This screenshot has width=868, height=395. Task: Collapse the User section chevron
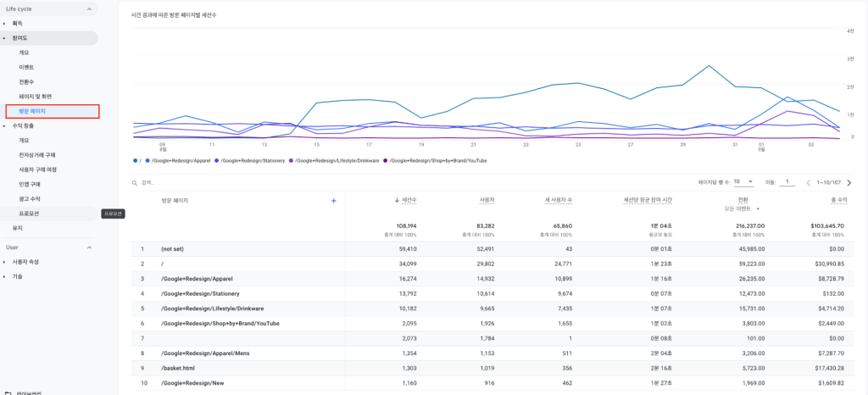[x=89, y=248]
